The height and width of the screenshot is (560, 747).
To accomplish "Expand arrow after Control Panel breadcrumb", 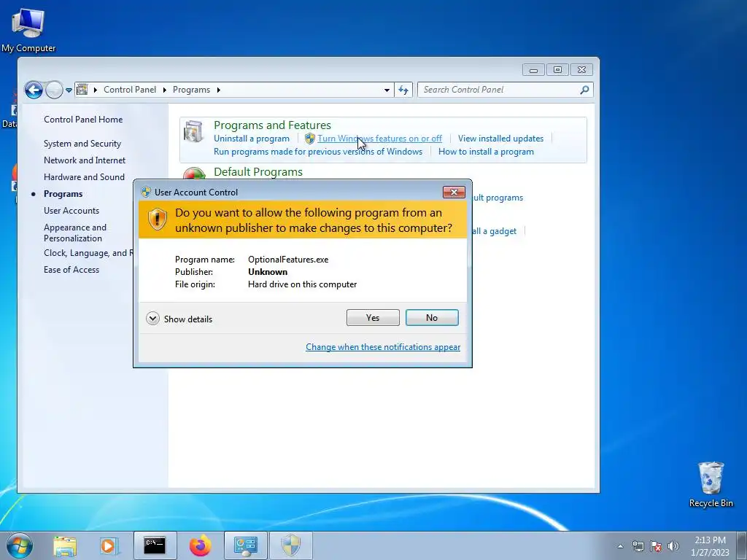I will (164, 90).
